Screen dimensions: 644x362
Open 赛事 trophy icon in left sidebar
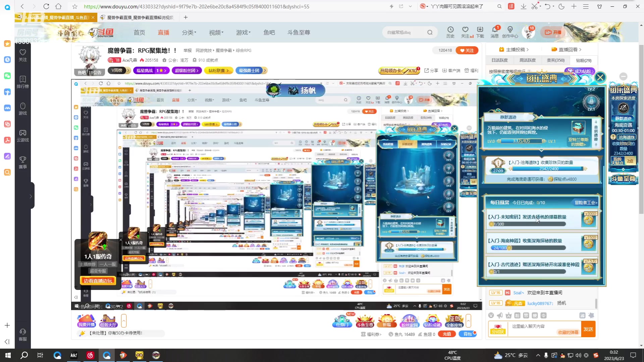point(22,163)
